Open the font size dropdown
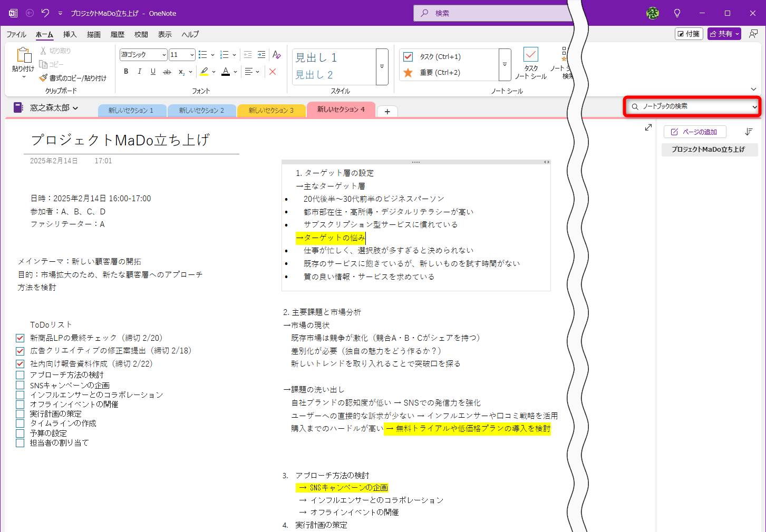This screenshot has height=532, width=766. click(191, 54)
